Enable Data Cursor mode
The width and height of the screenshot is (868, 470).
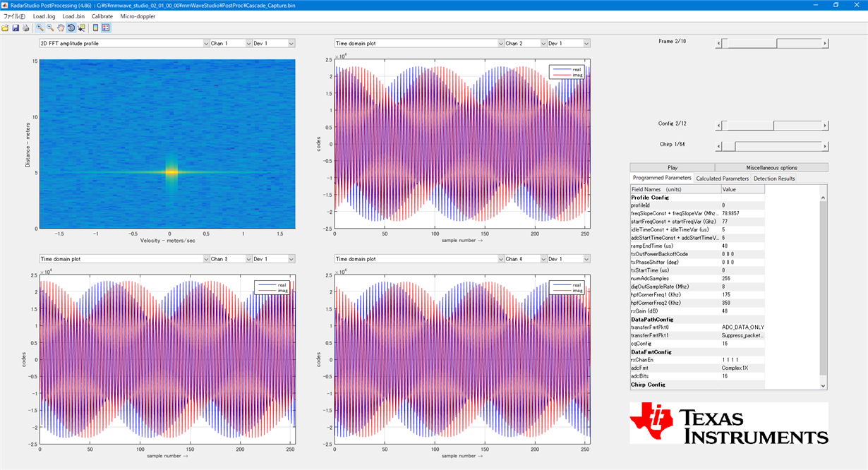point(80,28)
